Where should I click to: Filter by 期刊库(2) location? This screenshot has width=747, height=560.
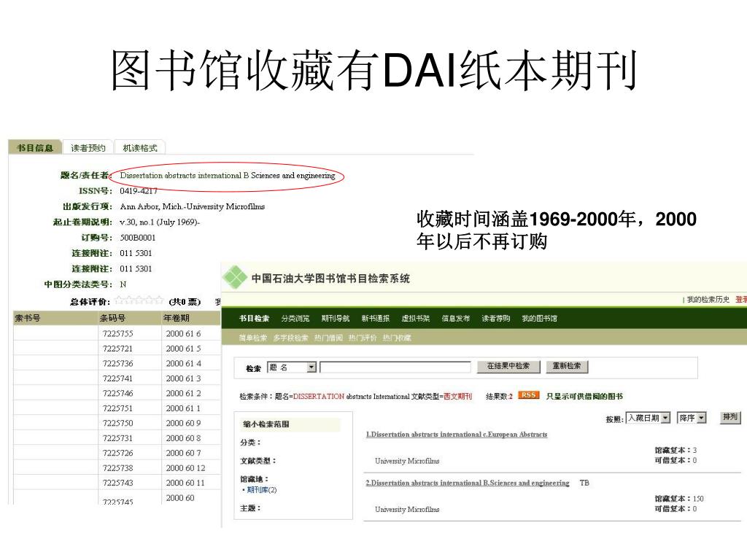point(262,489)
